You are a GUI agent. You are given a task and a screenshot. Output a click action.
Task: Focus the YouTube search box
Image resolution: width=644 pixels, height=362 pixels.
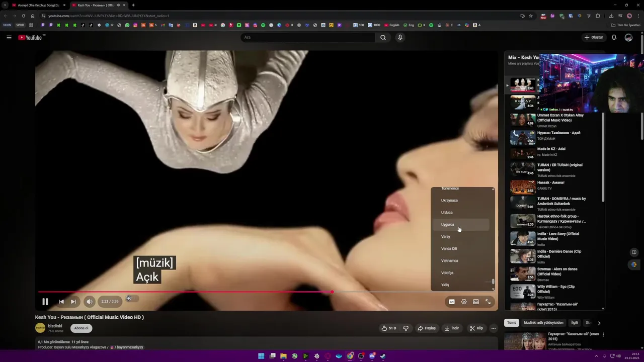coord(307,37)
